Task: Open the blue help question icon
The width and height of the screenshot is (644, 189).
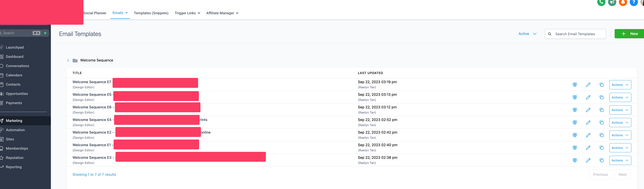Action: coord(633,2)
